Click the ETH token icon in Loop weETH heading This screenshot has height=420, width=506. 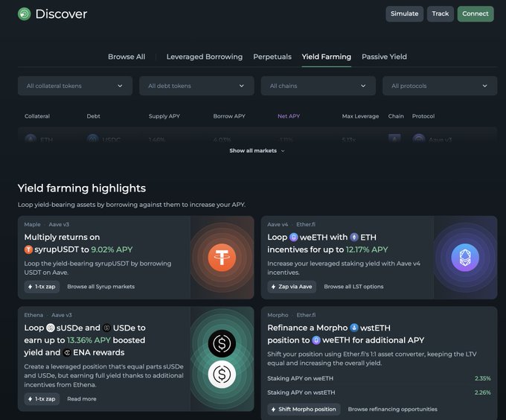tap(354, 238)
